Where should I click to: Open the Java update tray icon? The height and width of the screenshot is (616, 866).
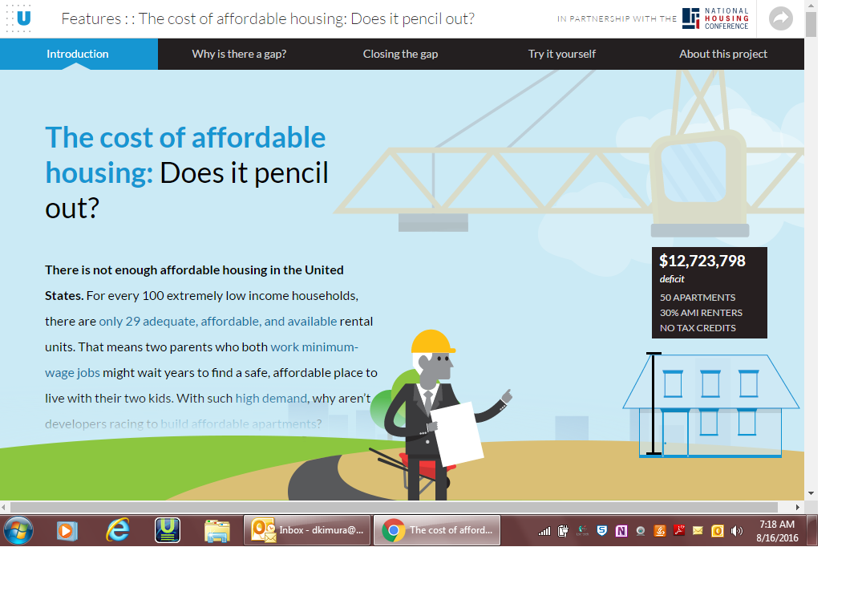[x=659, y=530]
